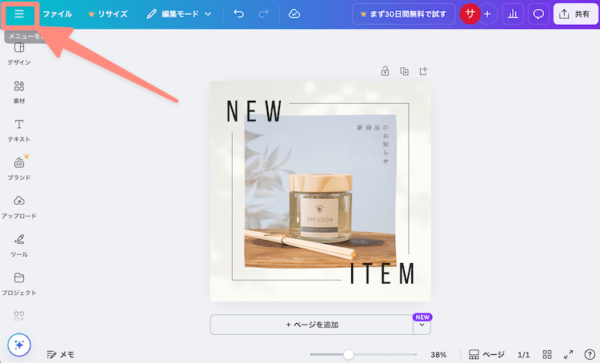Open the プロジェクト projects panel
The height and width of the screenshot is (363, 600).
(19, 284)
